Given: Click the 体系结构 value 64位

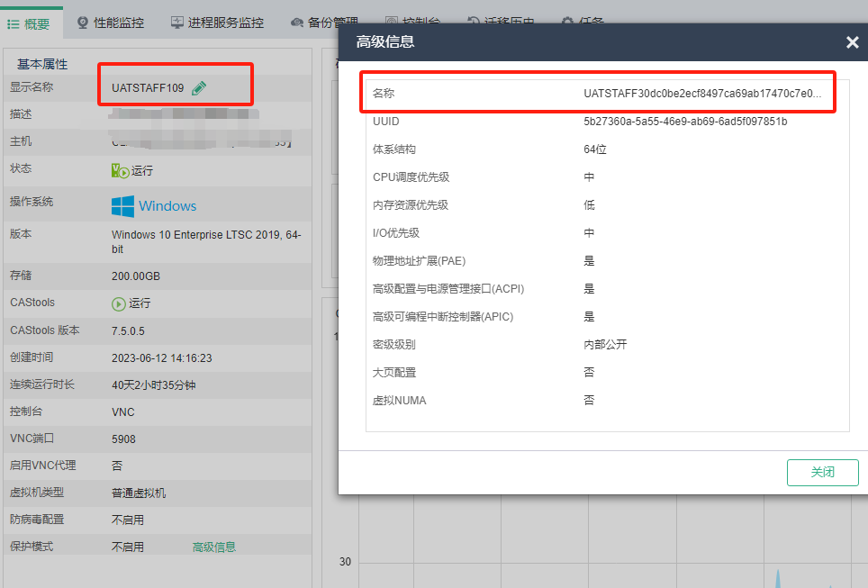Looking at the screenshot, I should [595, 149].
